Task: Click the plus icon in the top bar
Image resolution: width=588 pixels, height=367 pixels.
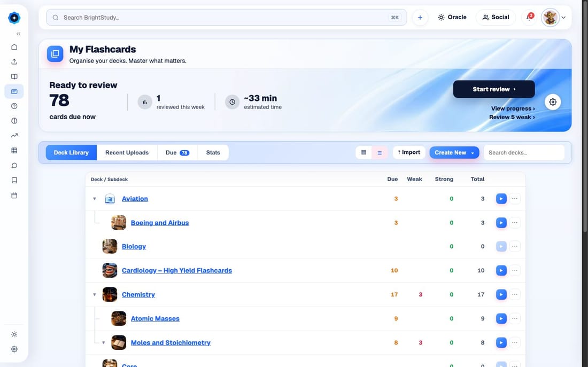Action: (420, 18)
